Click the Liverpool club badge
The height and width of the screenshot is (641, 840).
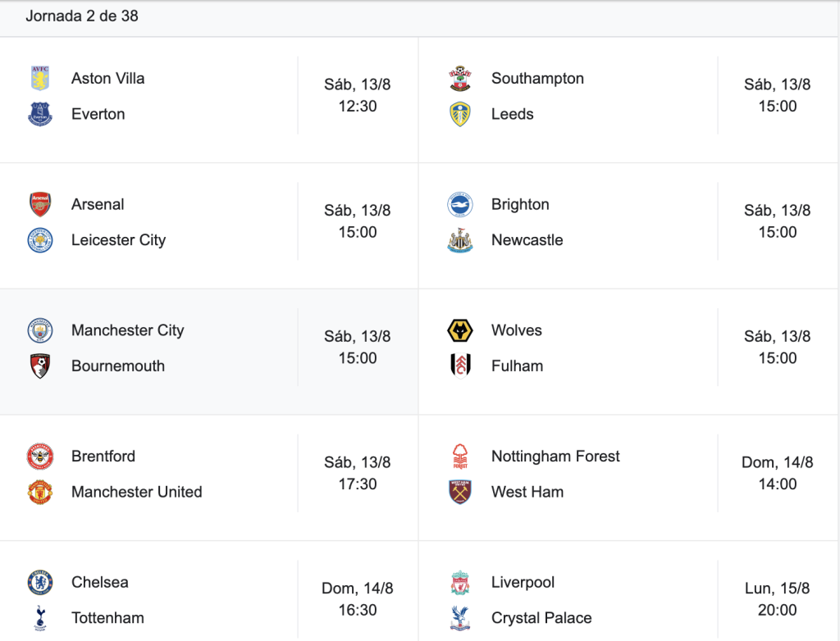(x=460, y=583)
